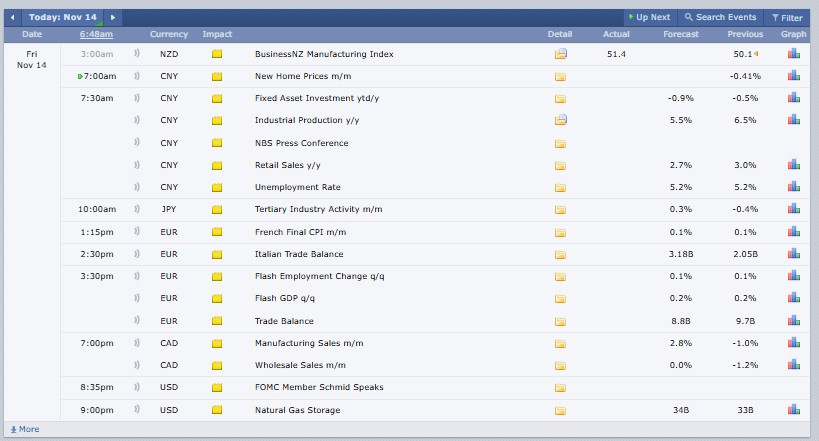
Task: Click graph icon in Unemployment Rate row
Action: pyautogui.click(x=793, y=187)
